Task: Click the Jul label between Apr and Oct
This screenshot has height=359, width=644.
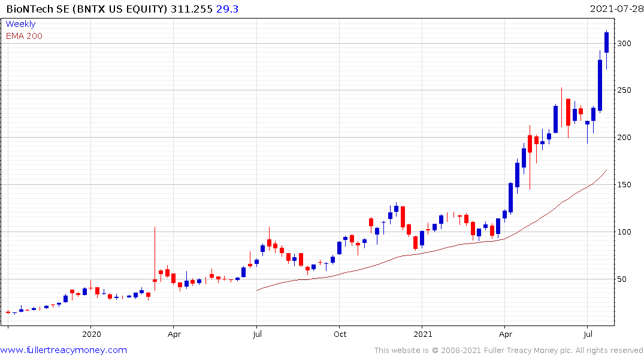Action: (258, 334)
